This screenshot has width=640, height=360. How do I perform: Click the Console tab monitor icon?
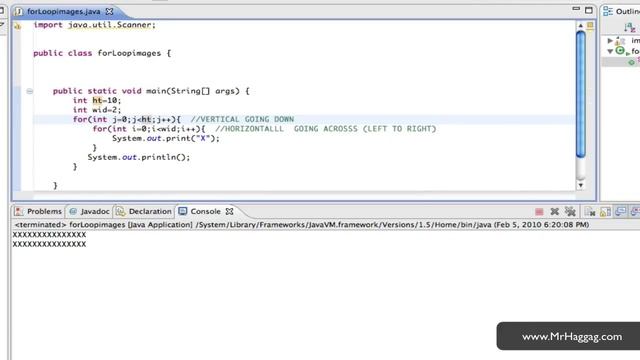pyautogui.click(x=182, y=211)
